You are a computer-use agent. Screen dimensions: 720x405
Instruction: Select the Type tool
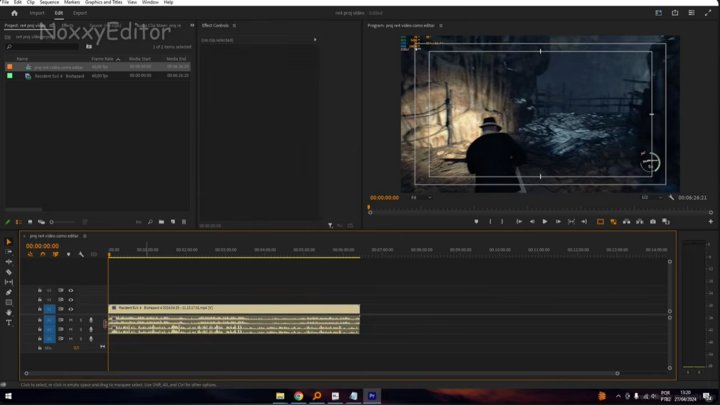(x=8, y=323)
